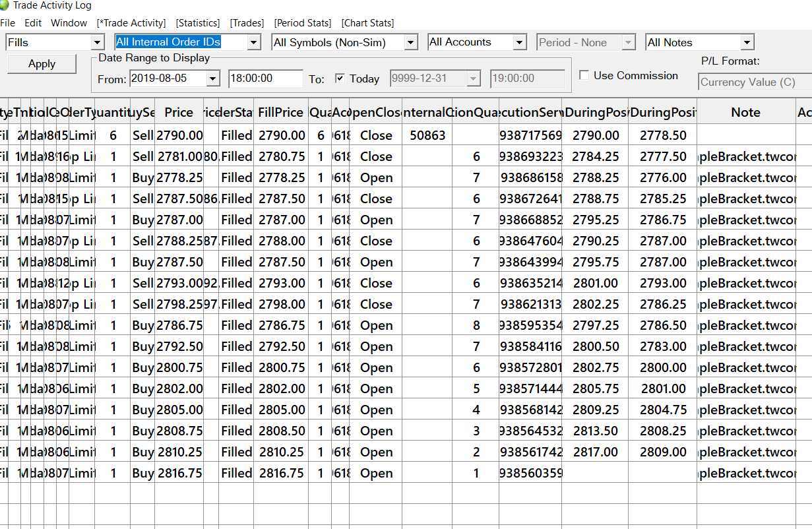
Task: Toggle the Today checkbox
Action: coord(340,78)
